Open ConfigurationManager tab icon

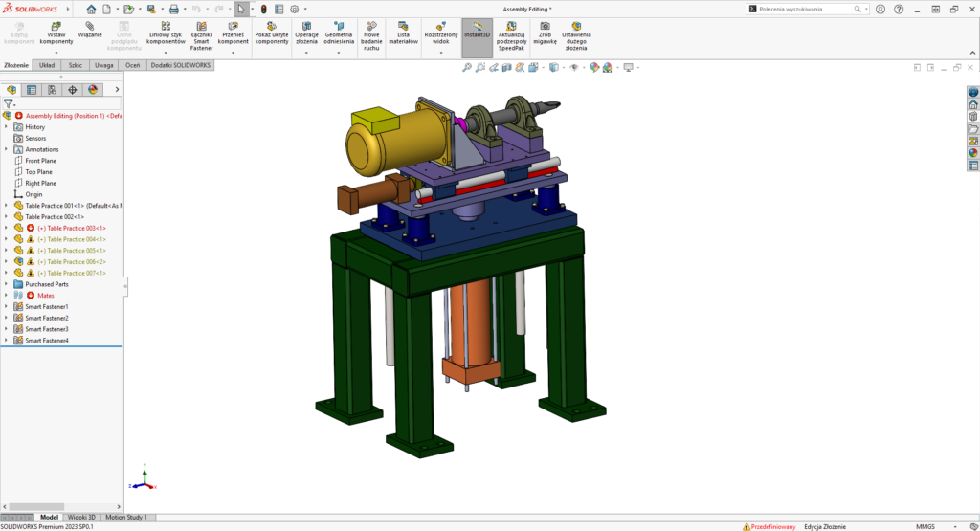tap(52, 90)
